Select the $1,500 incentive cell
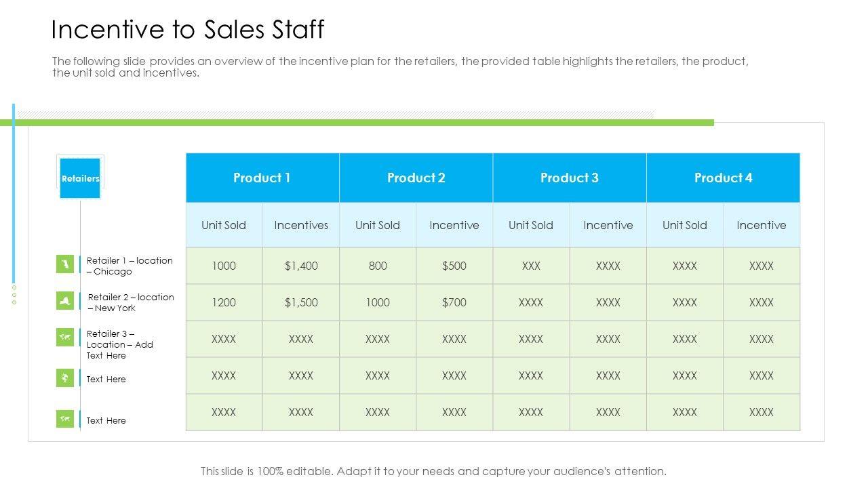 tap(301, 302)
